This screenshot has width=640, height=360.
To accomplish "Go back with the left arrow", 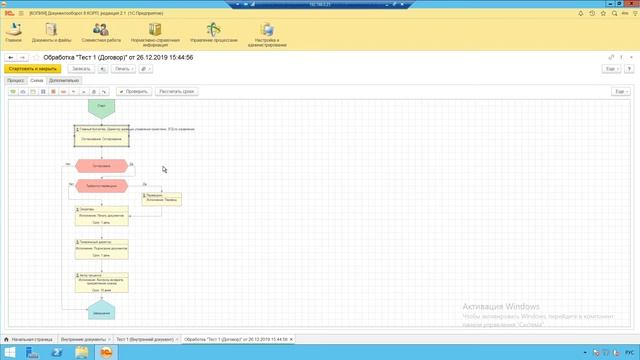I will [11, 58].
